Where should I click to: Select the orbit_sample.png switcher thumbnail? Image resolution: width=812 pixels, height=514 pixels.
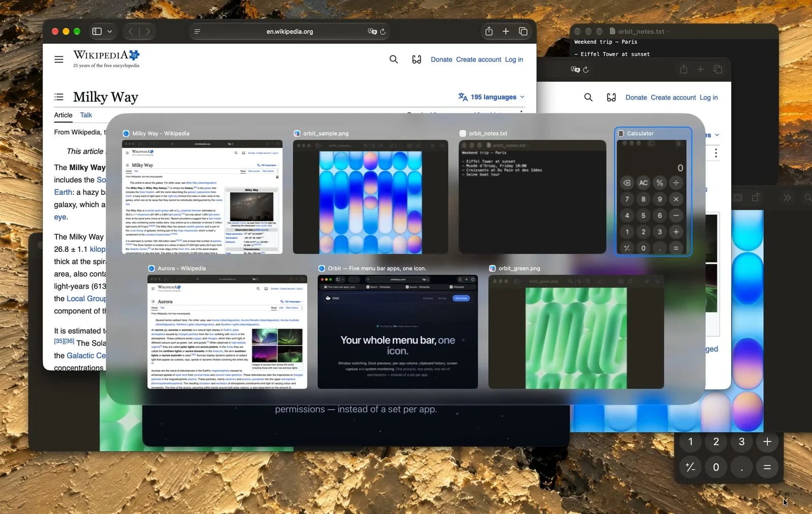coord(370,197)
